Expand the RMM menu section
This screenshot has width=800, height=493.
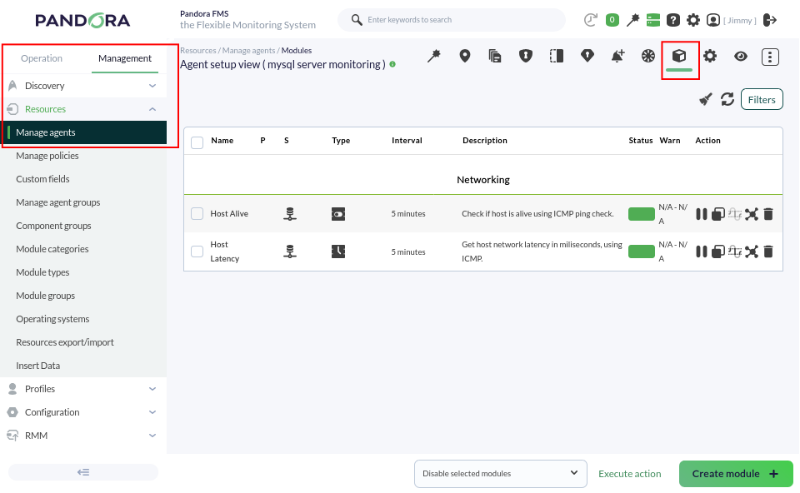point(83,436)
